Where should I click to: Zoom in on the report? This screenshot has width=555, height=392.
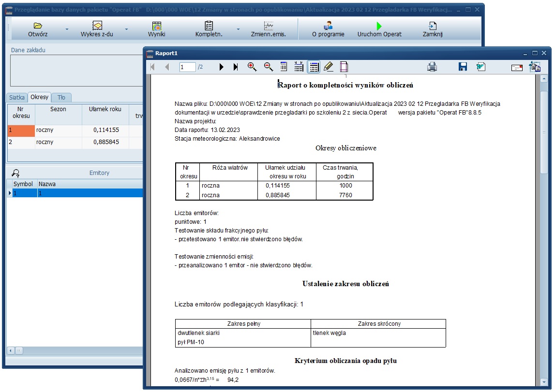point(252,67)
